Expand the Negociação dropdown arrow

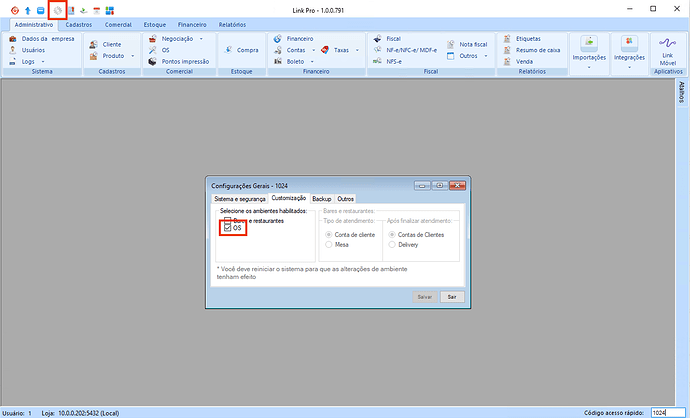[x=201, y=38]
